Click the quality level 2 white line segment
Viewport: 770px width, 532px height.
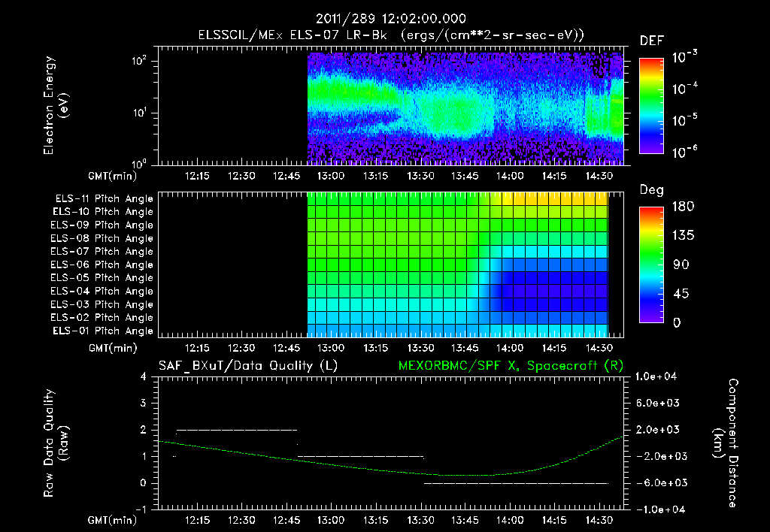[237, 430]
